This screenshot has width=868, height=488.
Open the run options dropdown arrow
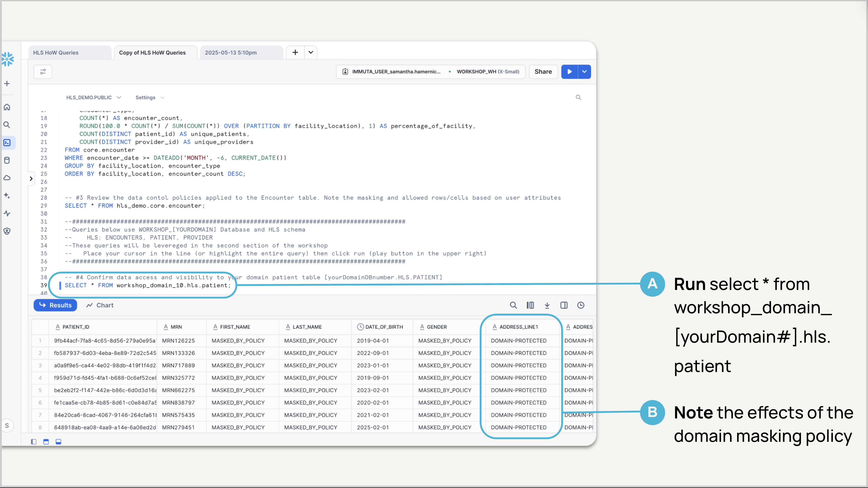[585, 72]
